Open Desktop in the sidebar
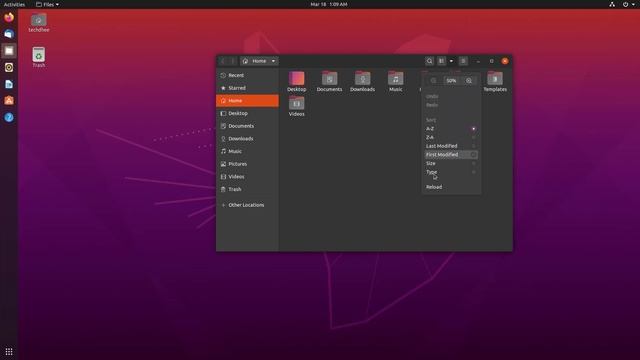The height and width of the screenshot is (360, 640). [247, 113]
